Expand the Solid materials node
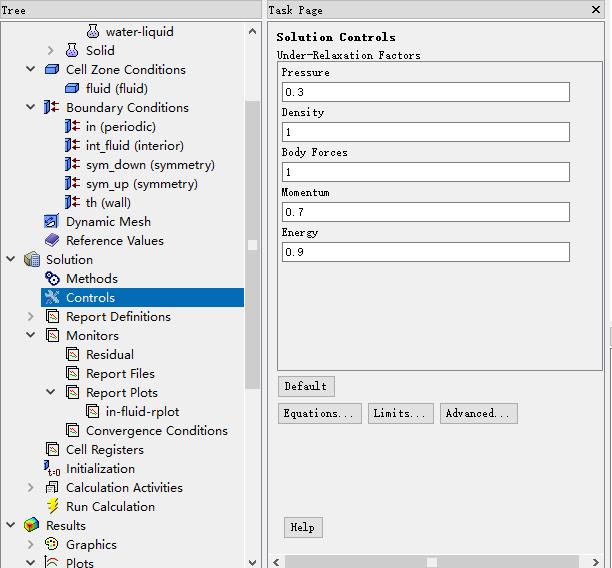The height and width of the screenshot is (568, 612). [50, 50]
